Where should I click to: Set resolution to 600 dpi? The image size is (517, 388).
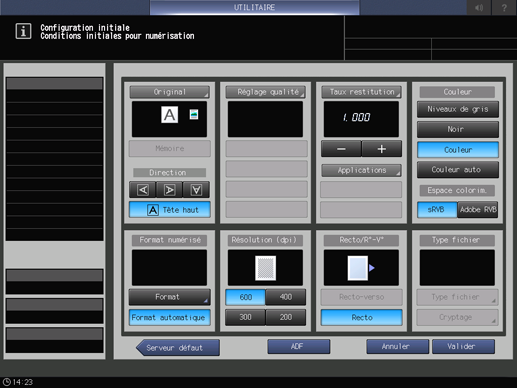coord(246,297)
